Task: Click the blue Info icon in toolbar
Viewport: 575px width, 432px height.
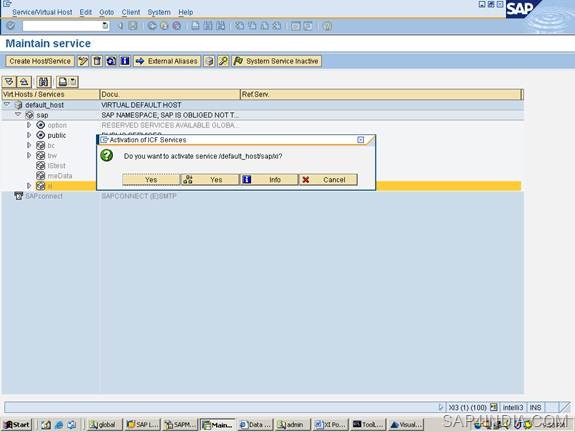Action: coord(125,61)
